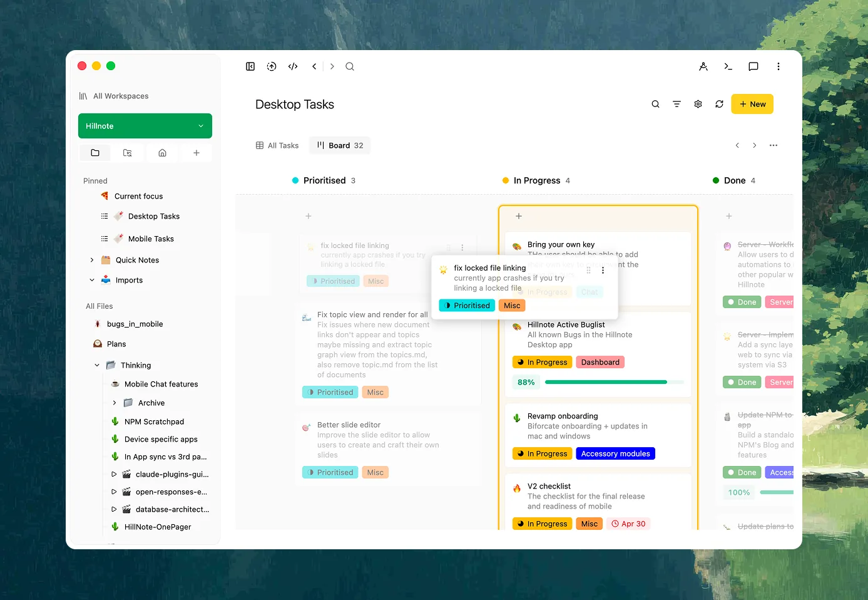868x600 pixels.
Task: Go back with the left arrow
Action: coord(314,66)
